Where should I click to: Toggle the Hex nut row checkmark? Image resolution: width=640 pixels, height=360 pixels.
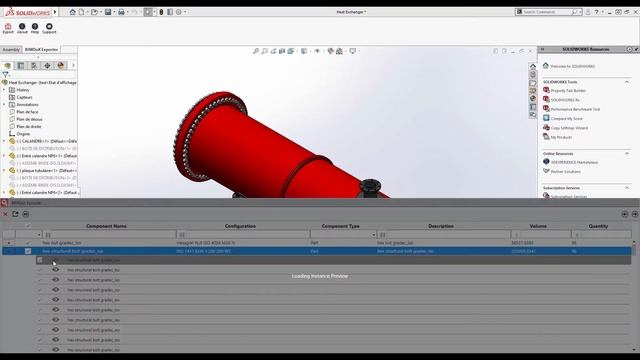pos(28,243)
